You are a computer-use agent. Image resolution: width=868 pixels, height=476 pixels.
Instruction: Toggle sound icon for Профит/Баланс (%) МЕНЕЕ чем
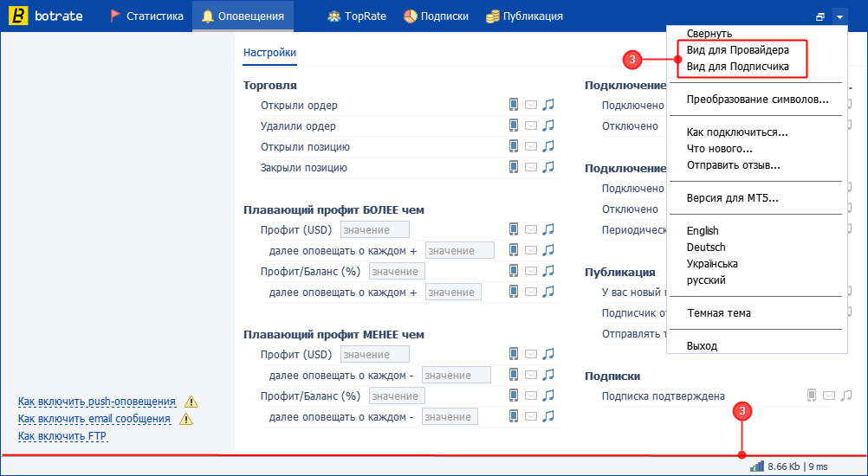548,395
